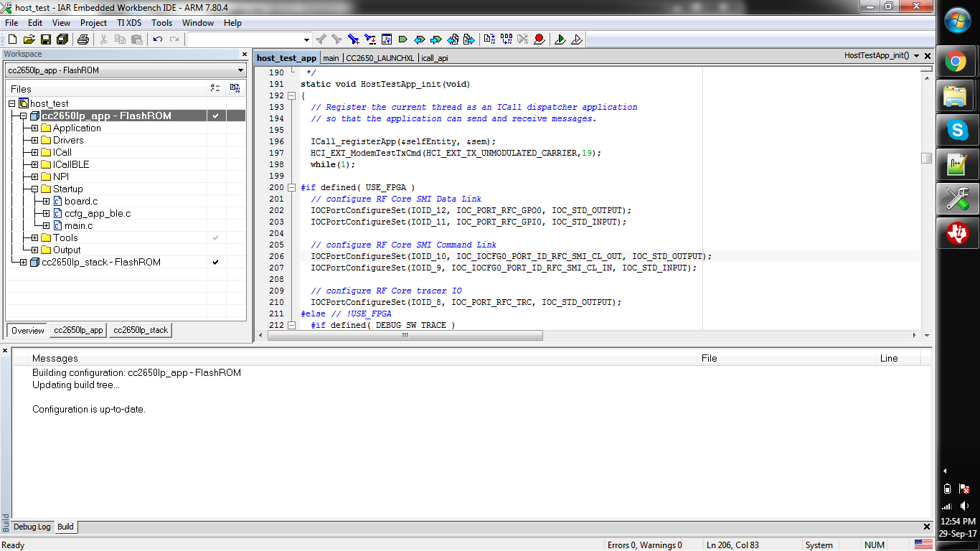Cut selected text via the toolbar scissors icon
Image resolution: width=980 pixels, height=551 pixels.
pos(103,39)
